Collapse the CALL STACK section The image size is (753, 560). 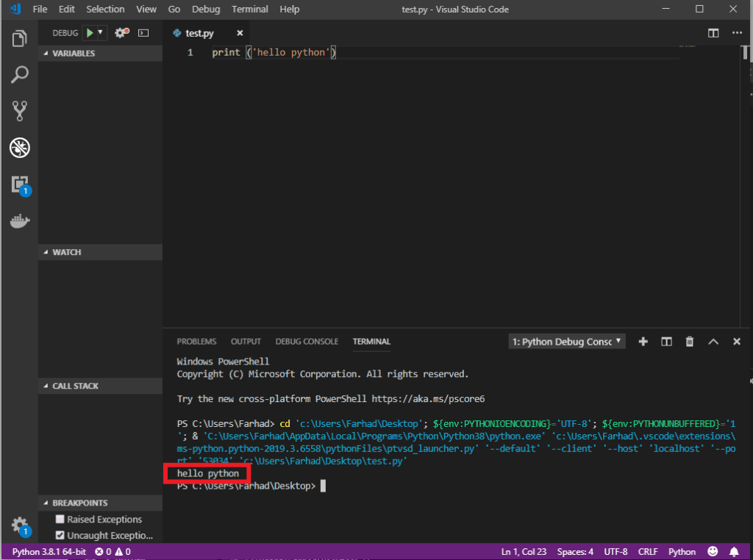75,386
